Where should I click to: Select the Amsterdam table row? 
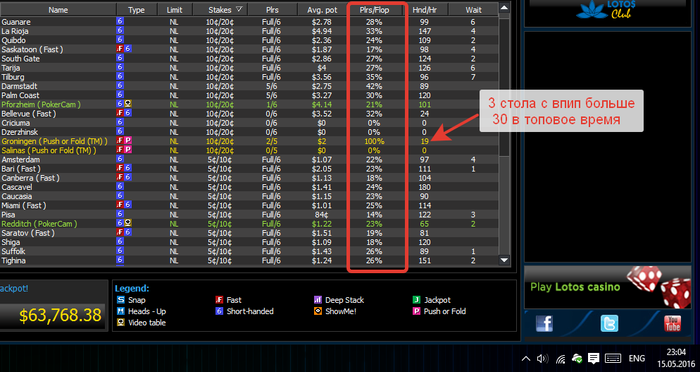coord(249,159)
